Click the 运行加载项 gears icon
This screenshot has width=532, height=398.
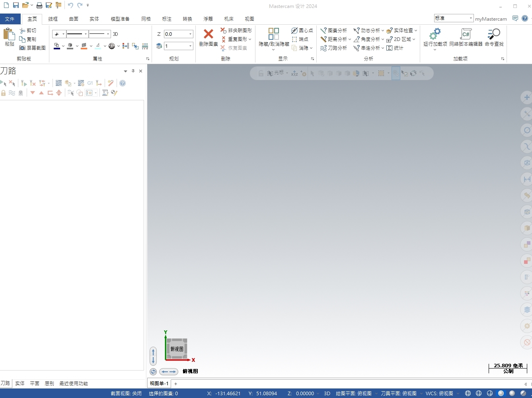point(435,34)
